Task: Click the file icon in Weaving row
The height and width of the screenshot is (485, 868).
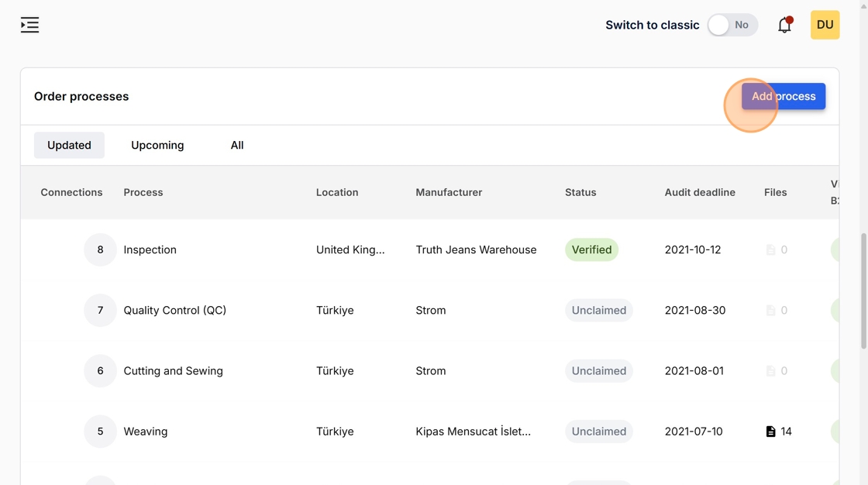Action: click(770, 432)
